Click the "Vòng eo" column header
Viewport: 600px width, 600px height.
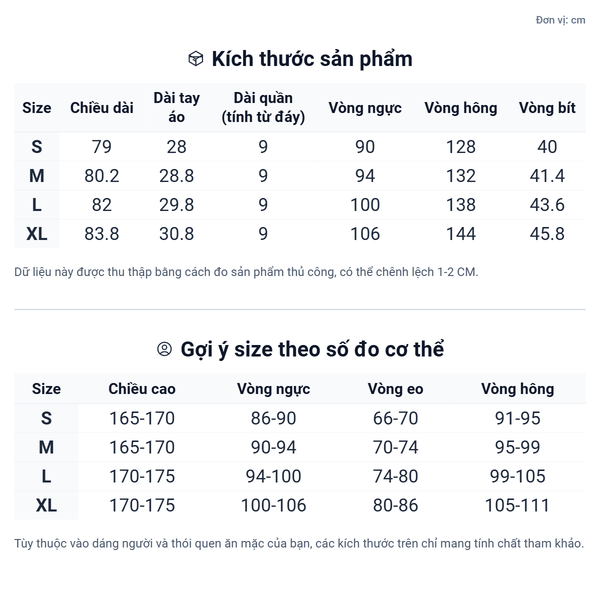[x=395, y=389]
